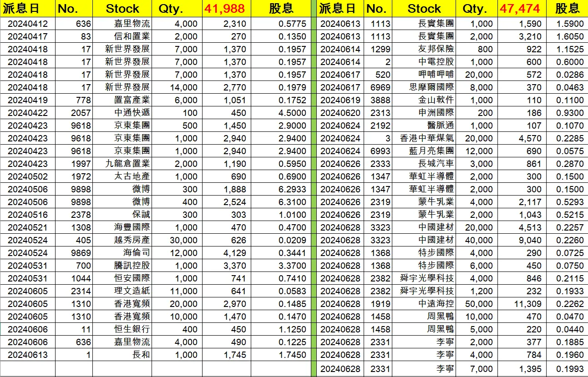
Task: Click amount 1,888 in 微博 row
Action: click(x=227, y=189)
